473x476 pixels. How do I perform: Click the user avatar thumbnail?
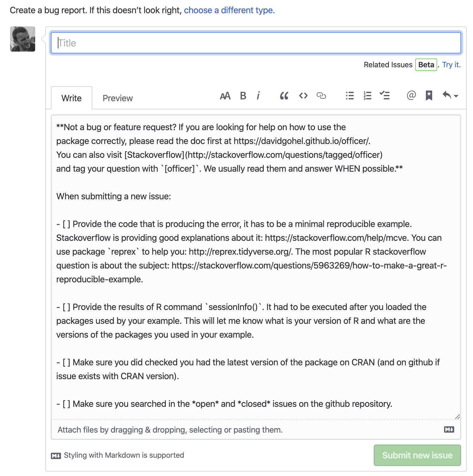tap(22, 39)
